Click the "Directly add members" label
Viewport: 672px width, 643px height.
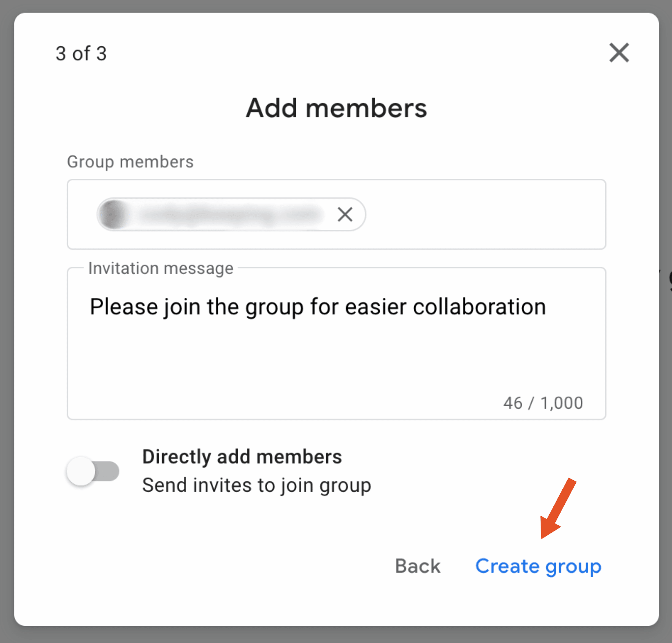[x=242, y=457]
